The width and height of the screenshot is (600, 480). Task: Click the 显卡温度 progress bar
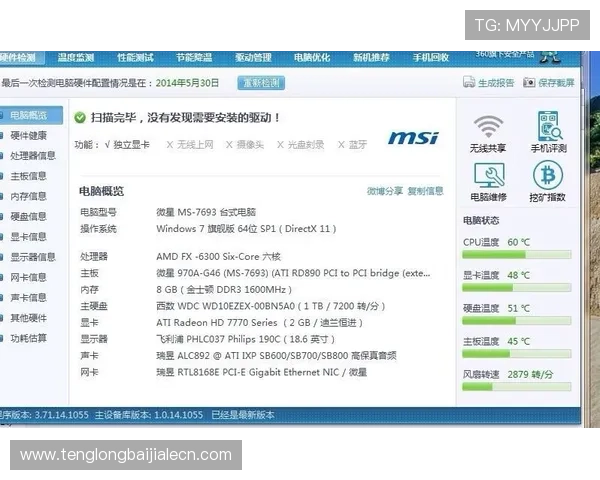click(517, 287)
